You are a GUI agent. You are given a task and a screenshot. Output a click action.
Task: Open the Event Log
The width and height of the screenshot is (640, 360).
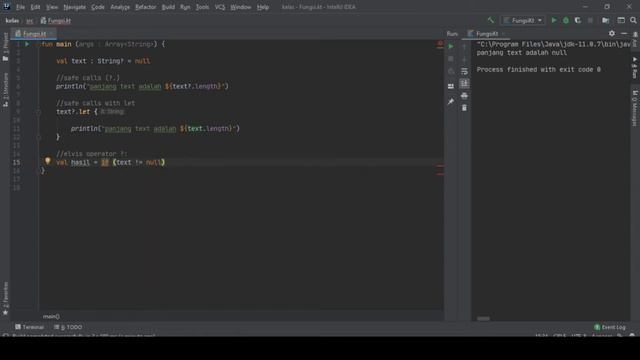[x=610, y=327]
